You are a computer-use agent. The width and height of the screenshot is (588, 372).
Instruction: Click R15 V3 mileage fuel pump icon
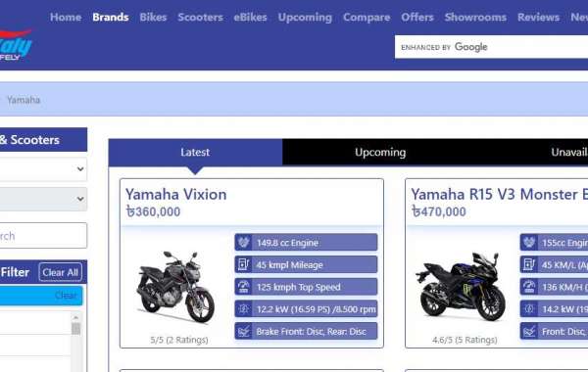[x=529, y=264]
